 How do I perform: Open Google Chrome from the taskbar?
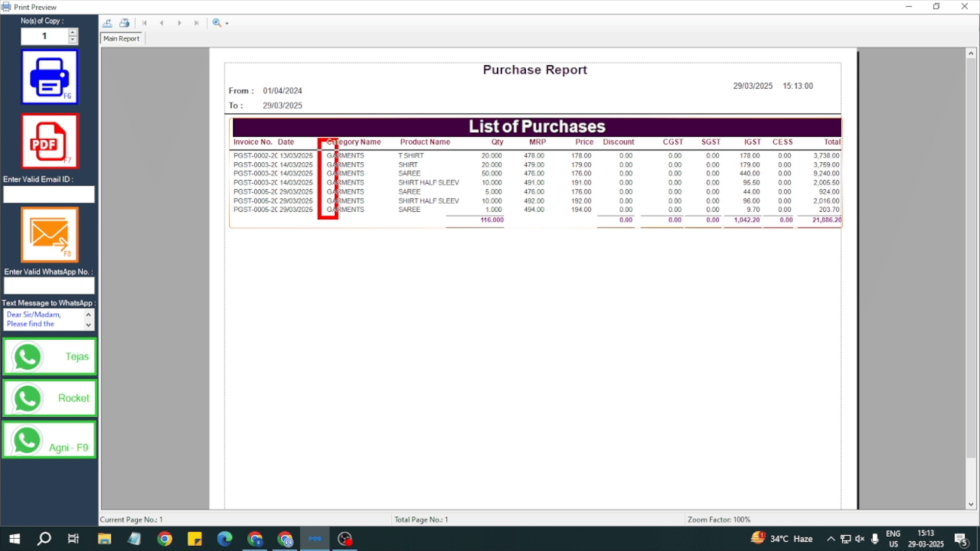tap(165, 539)
